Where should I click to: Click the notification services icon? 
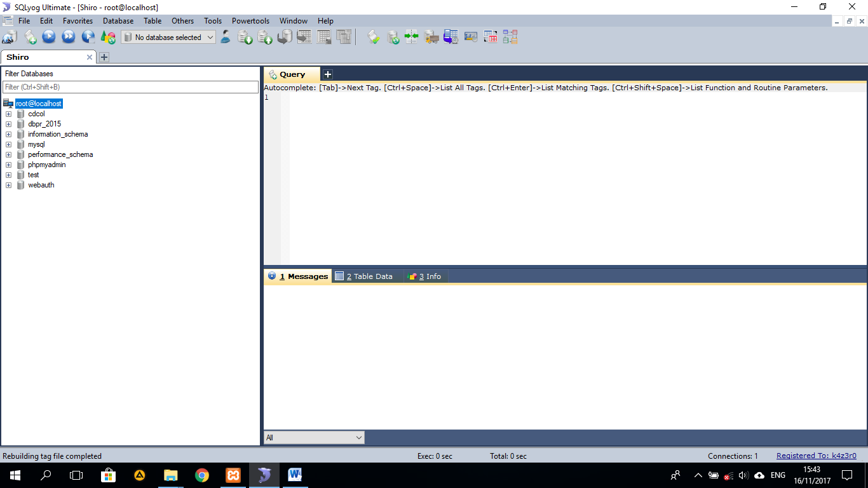[x=471, y=37]
